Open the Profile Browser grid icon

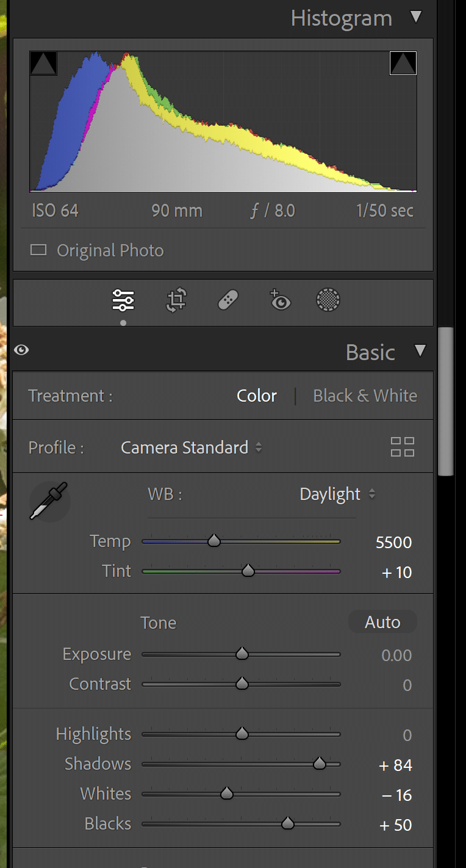pyautogui.click(x=403, y=447)
